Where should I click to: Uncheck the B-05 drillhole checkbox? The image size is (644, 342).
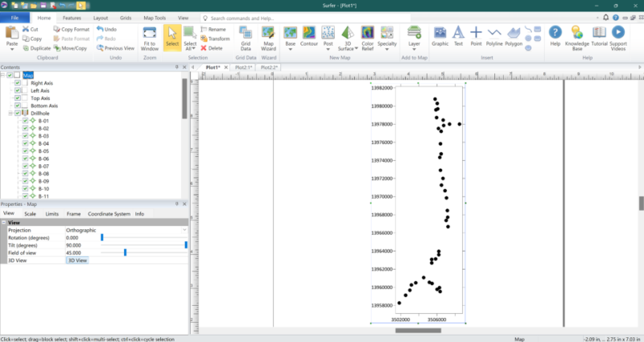26,150
